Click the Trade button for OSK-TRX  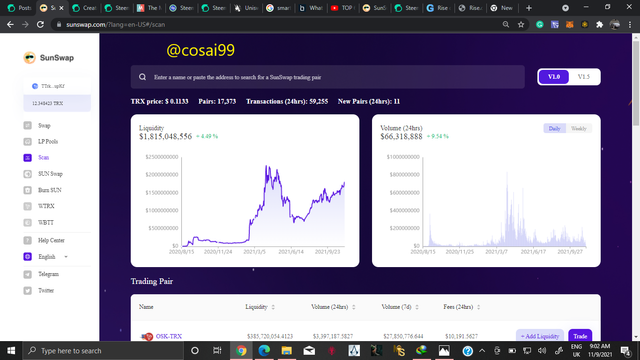pos(580,336)
